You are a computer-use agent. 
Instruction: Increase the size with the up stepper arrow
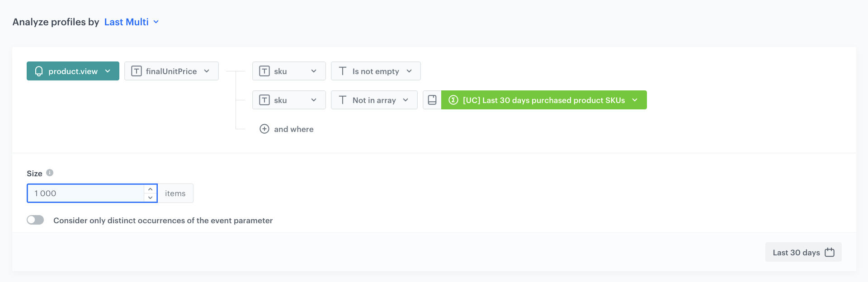[150, 189]
